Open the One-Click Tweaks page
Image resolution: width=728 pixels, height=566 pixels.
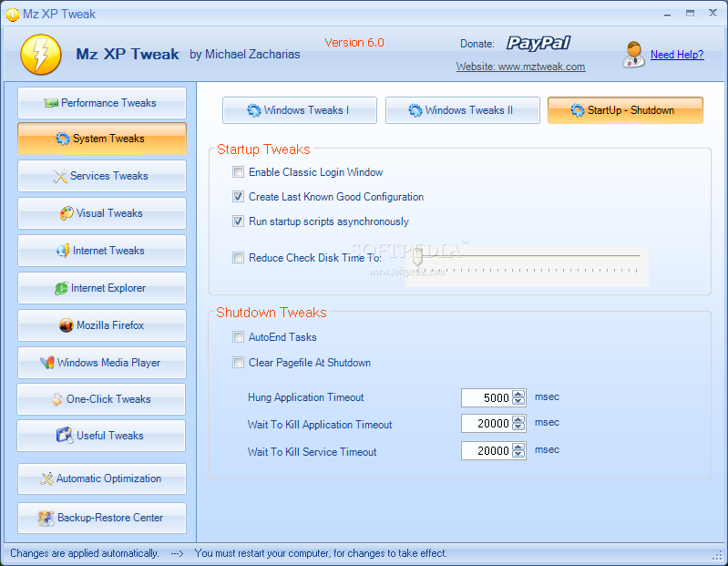pyautogui.click(x=101, y=399)
